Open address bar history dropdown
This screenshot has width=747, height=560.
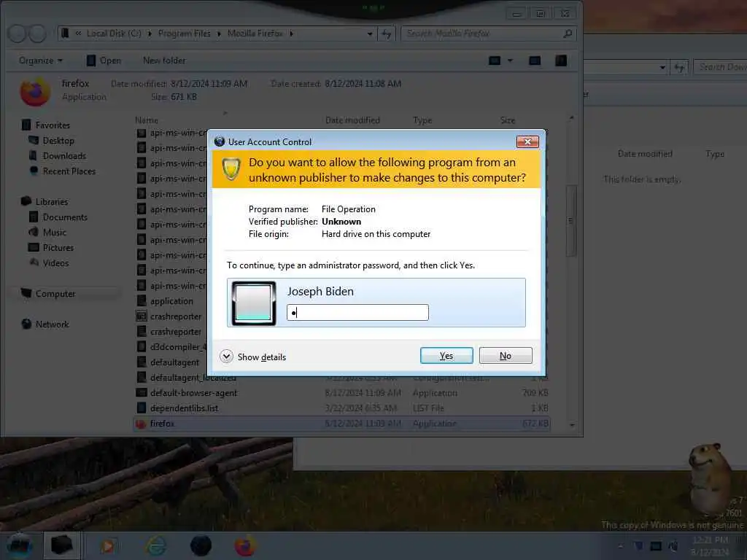click(370, 34)
